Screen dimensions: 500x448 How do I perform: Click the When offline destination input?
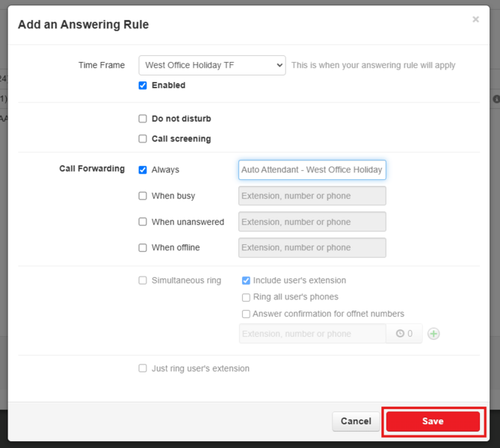pos(312,248)
